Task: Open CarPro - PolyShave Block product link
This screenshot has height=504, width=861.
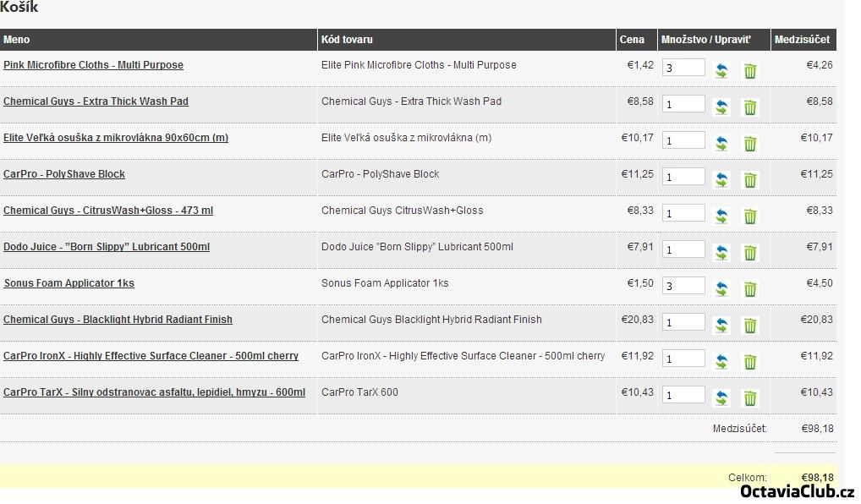Action: coord(64,174)
